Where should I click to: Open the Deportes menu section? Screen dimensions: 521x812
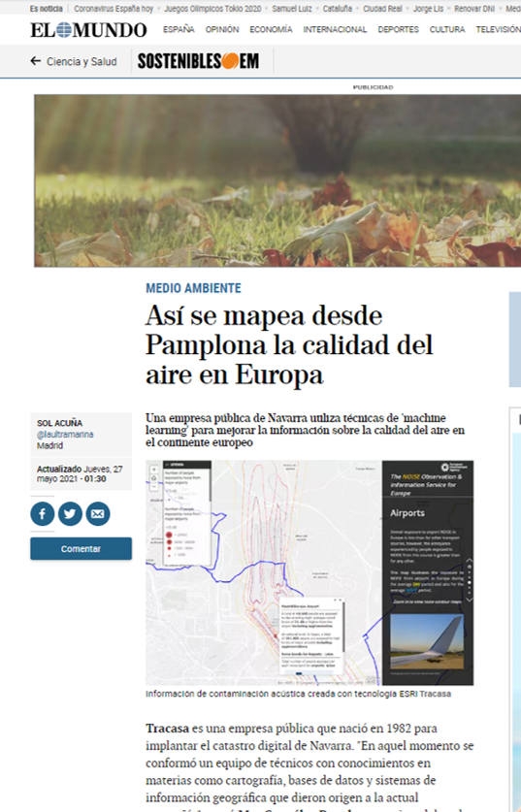398,29
